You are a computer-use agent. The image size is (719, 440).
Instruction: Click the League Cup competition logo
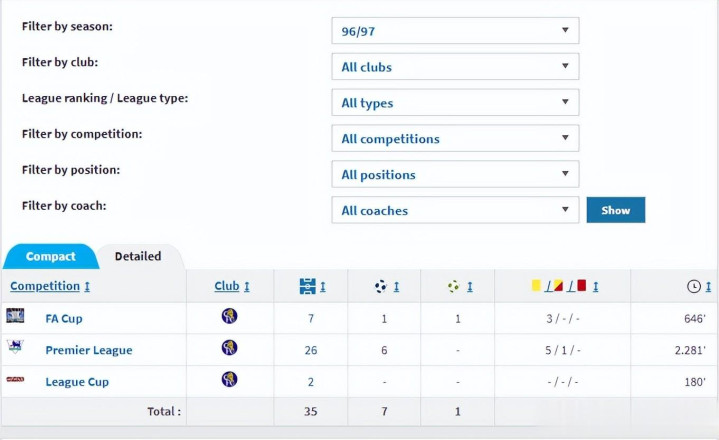(15, 380)
